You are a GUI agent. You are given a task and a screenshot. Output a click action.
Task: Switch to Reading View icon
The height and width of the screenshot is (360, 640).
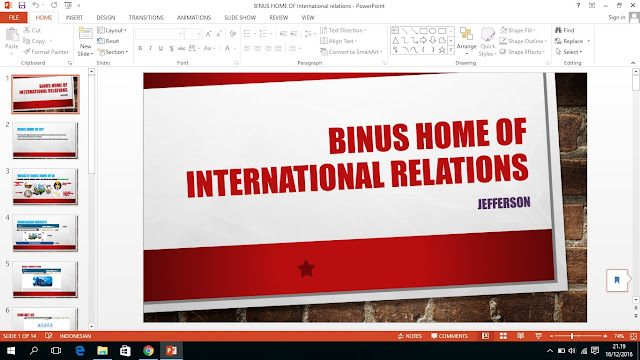[x=520, y=336]
